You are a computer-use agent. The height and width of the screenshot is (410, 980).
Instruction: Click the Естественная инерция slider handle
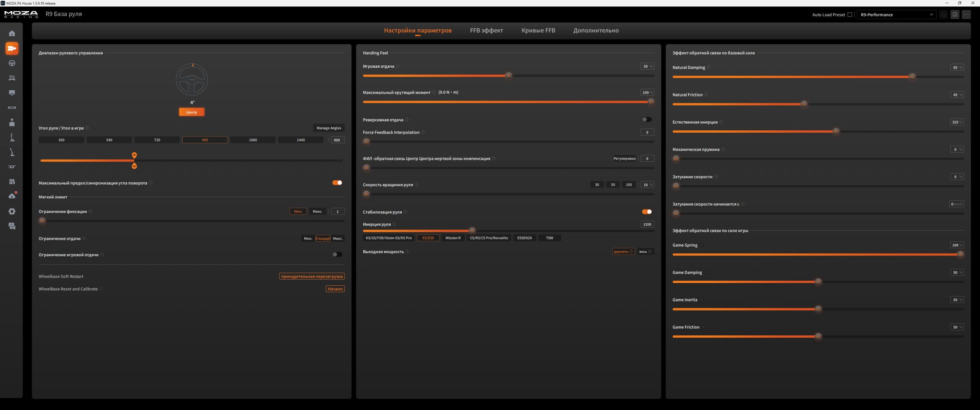[x=836, y=132]
